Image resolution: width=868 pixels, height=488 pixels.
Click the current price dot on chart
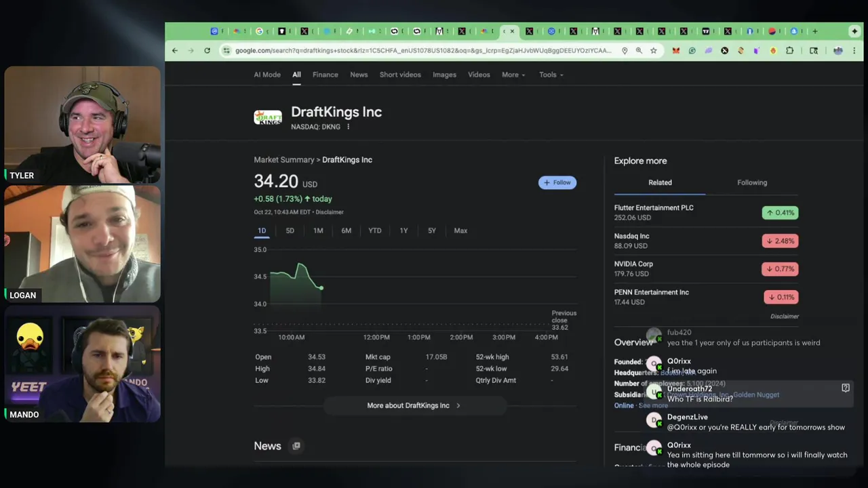click(321, 288)
